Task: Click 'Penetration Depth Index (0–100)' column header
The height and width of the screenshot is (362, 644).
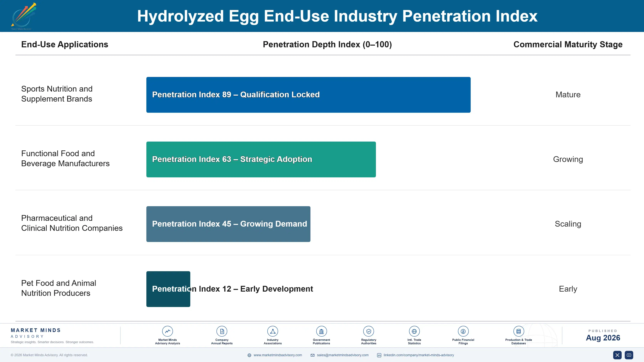Action: pos(327,44)
